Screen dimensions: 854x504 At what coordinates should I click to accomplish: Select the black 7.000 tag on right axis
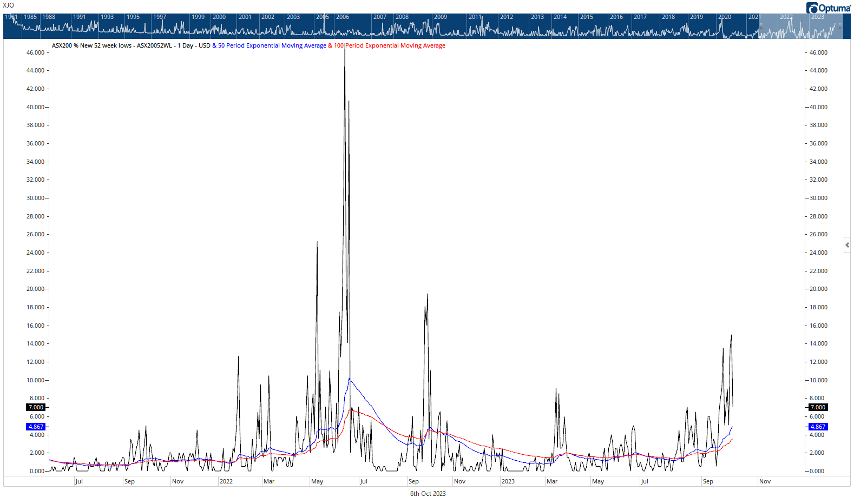[818, 407]
